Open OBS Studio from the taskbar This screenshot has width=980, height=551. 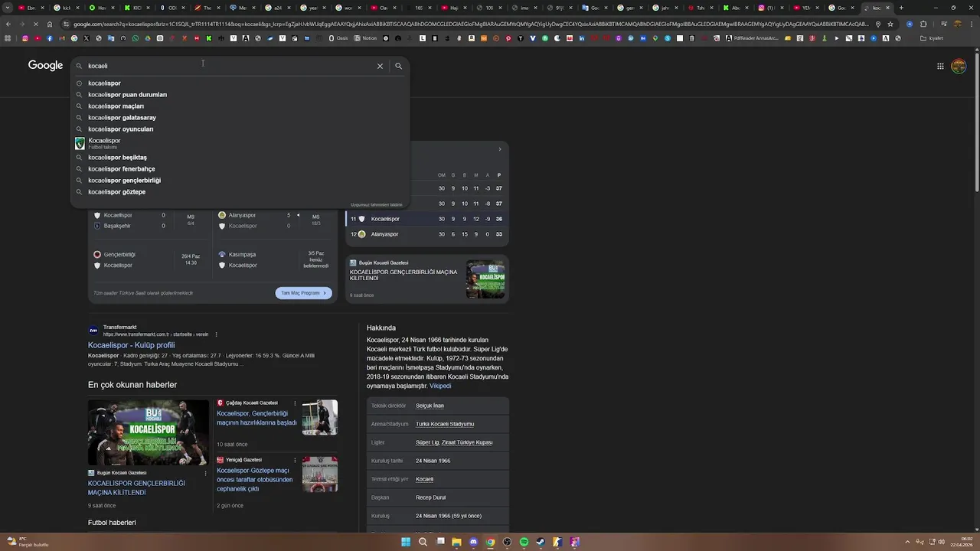pyautogui.click(x=507, y=542)
